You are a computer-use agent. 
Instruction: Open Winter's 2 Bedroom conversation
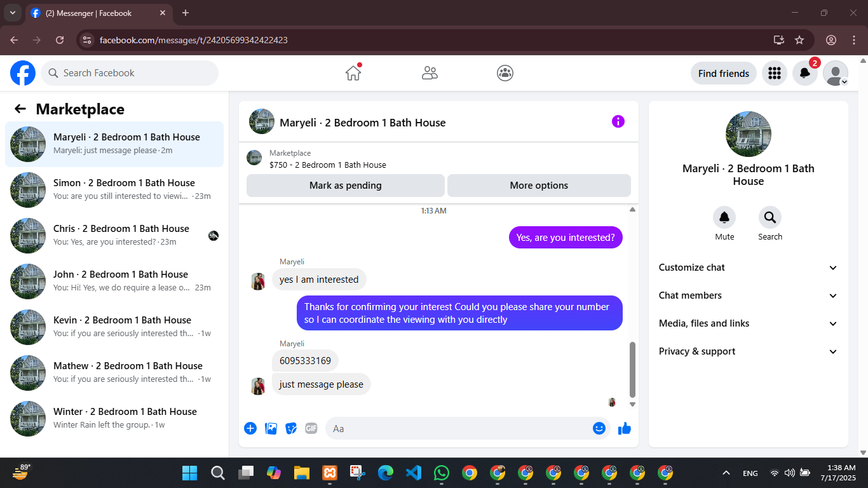(x=114, y=419)
